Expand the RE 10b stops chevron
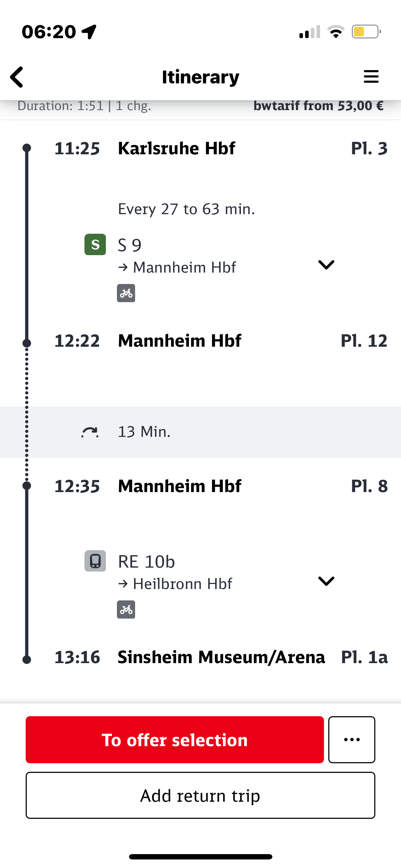This screenshot has width=401, height=868. coord(326,581)
